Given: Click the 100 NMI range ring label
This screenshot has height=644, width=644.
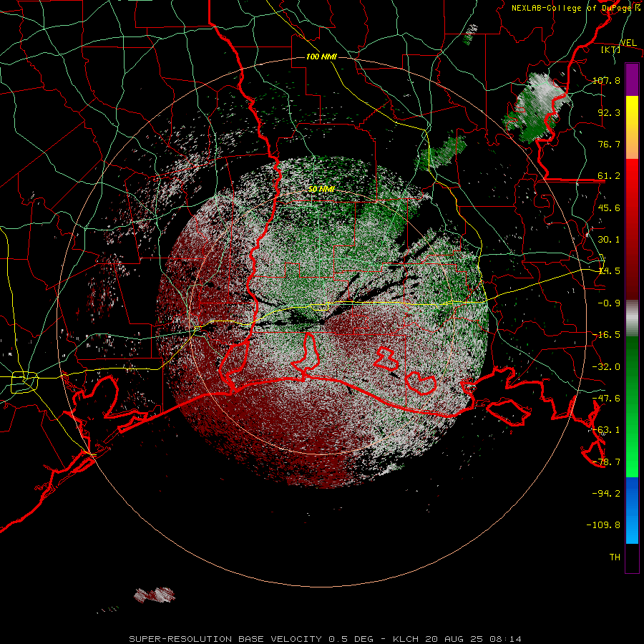Looking at the screenshot, I should tap(321, 57).
